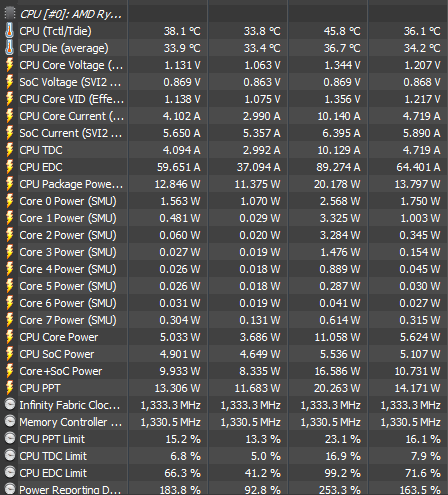Screen dimensions: 448x495
Task: Select the Core+SoC Power sensor row
Action: click(224, 371)
